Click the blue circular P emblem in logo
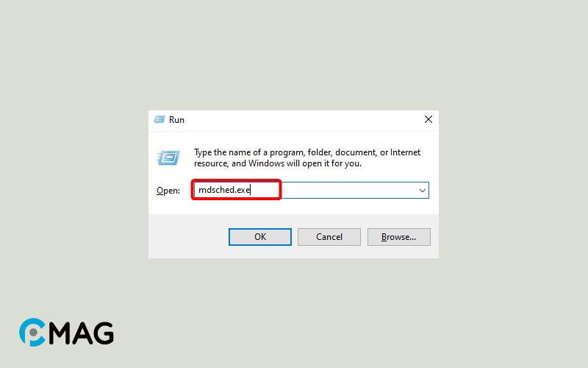 coord(32,333)
